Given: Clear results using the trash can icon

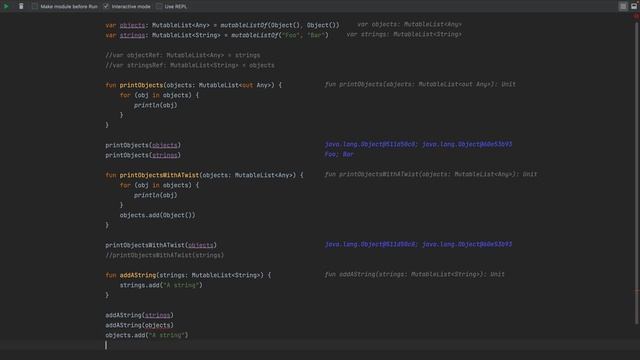Looking at the screenshot, I should pyautogui.click(x=21, y=6).
